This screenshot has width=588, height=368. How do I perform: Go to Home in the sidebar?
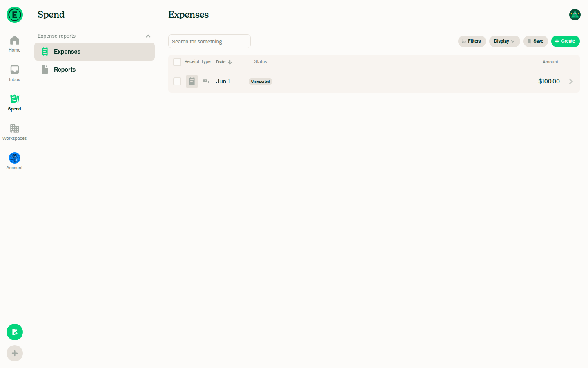[x=15, y=44]
